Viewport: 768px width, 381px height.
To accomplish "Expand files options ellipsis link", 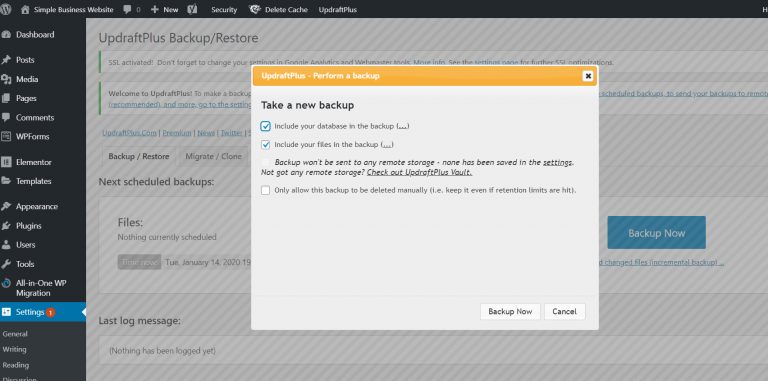I will pos(387,145).
